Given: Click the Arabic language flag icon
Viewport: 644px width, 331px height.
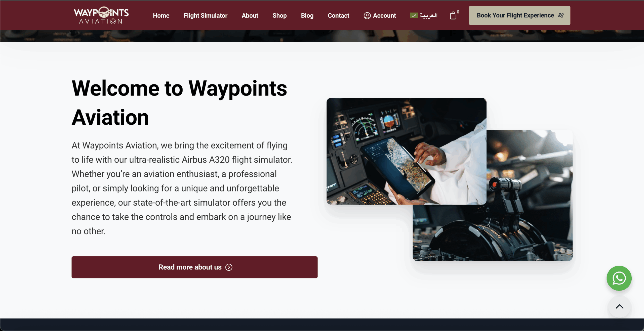Looking at the screenshot, I should [x=414, y=15].
